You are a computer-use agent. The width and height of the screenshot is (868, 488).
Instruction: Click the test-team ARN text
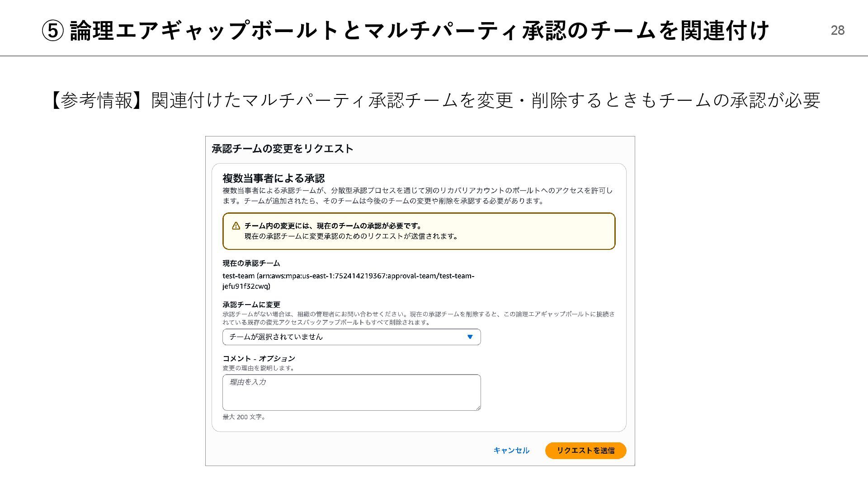[348, 281]
